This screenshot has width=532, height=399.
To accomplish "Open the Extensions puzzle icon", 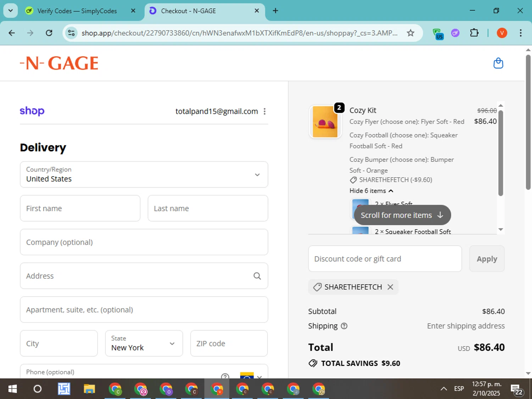I will [474, 33].
